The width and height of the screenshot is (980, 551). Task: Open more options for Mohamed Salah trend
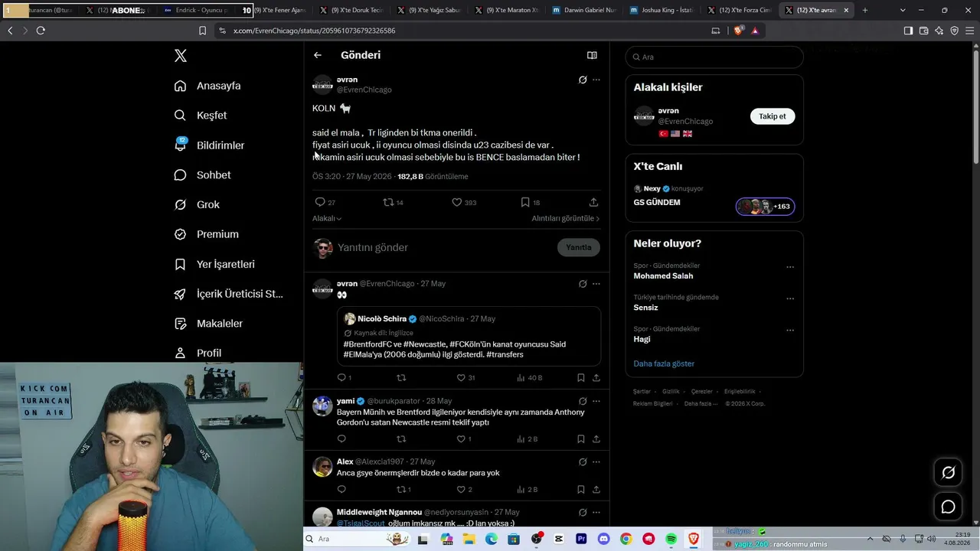coord(790,267)
